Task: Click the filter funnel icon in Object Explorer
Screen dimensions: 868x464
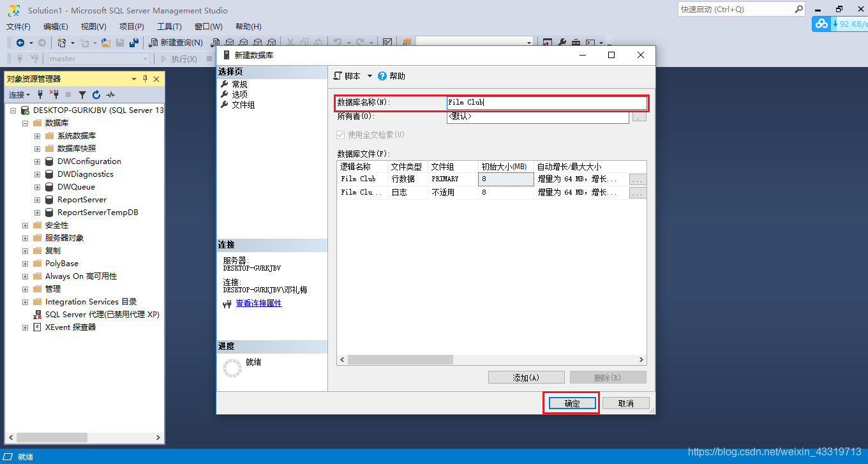Action: click(82, 94)
